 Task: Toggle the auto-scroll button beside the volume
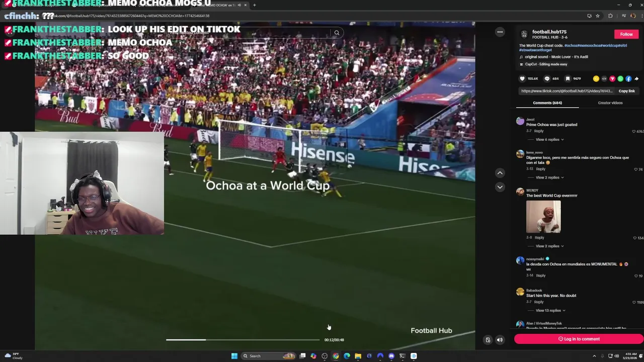coord(488,340)
